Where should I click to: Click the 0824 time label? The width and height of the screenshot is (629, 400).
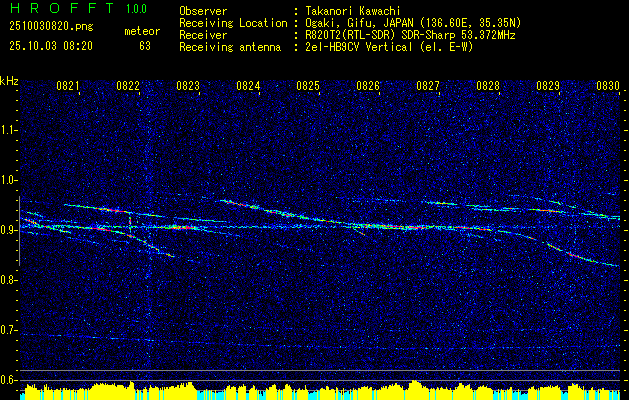[248, 85]
